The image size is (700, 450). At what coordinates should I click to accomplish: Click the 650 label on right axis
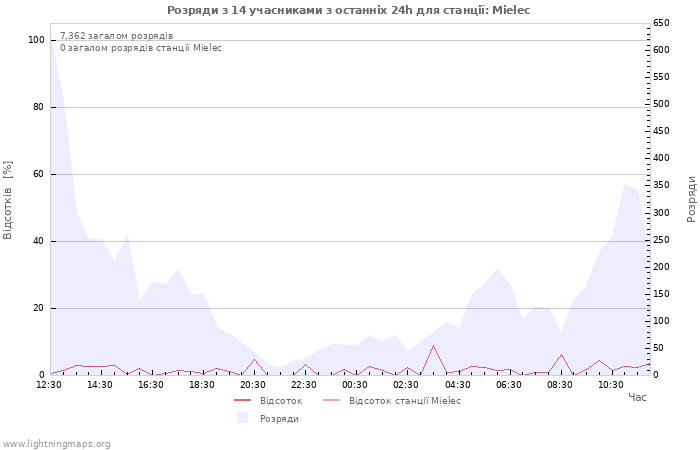click(x=661, y=23)
